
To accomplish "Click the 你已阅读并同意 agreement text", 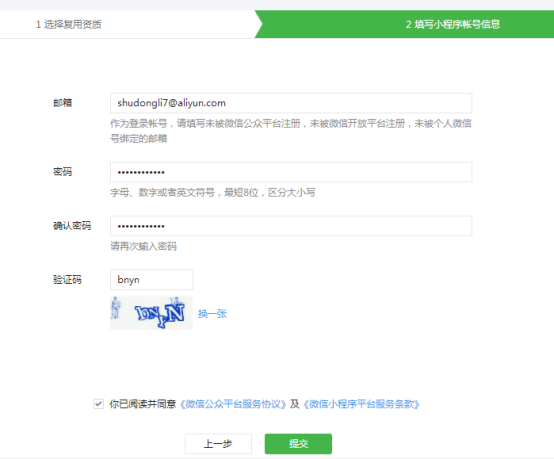I will pyautogui.click(x=143, y=404).
